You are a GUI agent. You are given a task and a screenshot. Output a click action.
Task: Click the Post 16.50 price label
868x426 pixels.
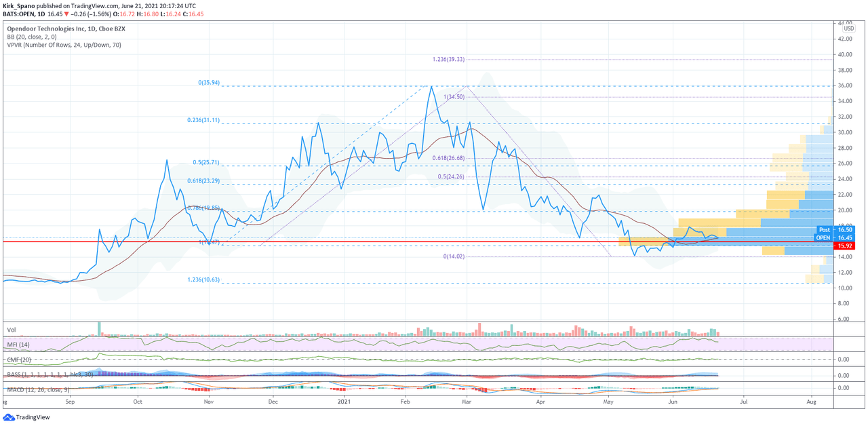pyautogui.click(x=835, y=230)
